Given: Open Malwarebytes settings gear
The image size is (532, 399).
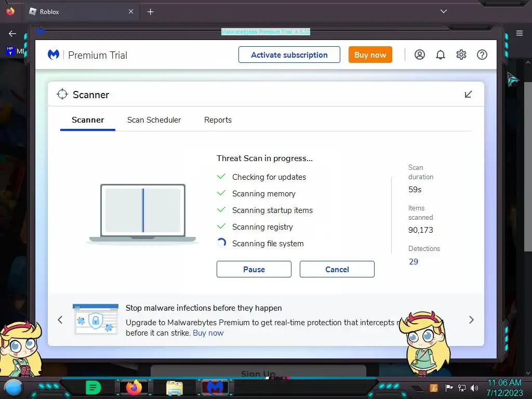Looking at the screenshot, I should pyautogui.click(x=461, y=55).
